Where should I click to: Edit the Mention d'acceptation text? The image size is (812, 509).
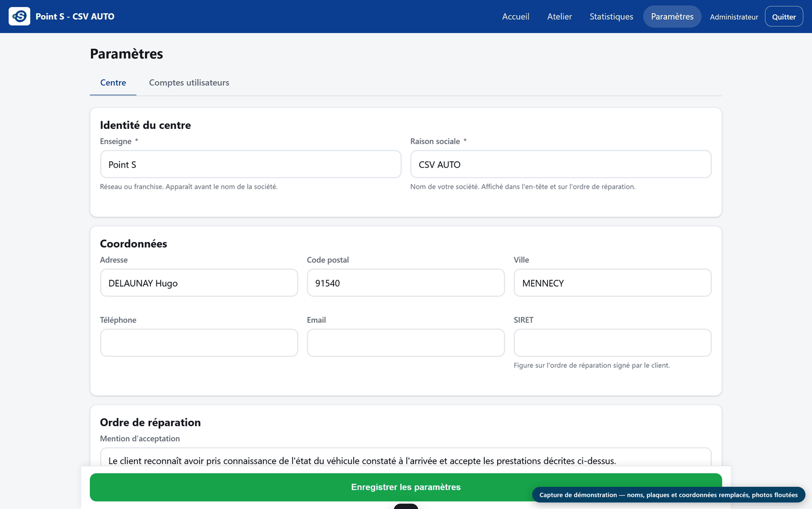click(x=406, y=457)
